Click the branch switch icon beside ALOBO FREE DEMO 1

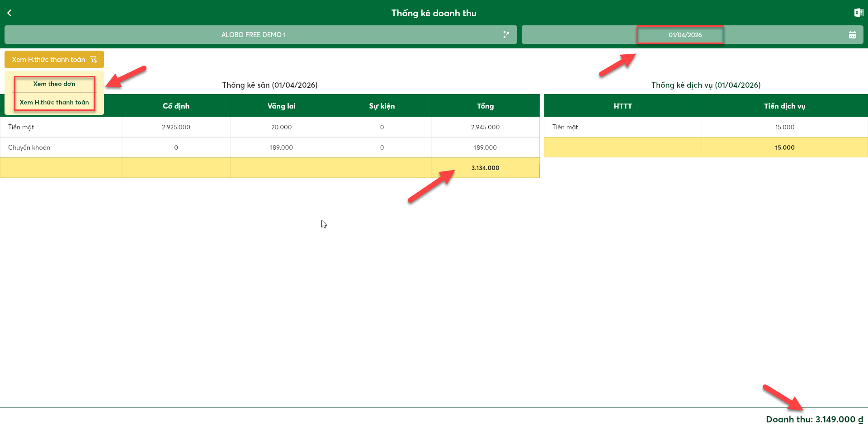[x=506, y=35]
